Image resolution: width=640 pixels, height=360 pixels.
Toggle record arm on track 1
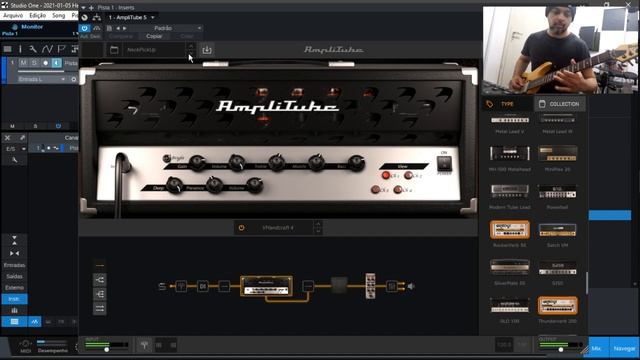click(45, 62)
